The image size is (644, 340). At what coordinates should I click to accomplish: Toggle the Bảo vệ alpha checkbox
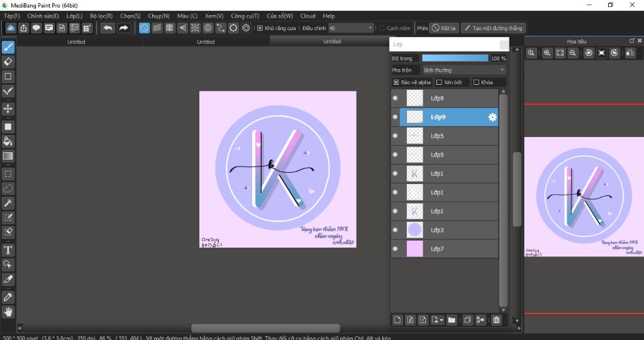tap(396, 82)
